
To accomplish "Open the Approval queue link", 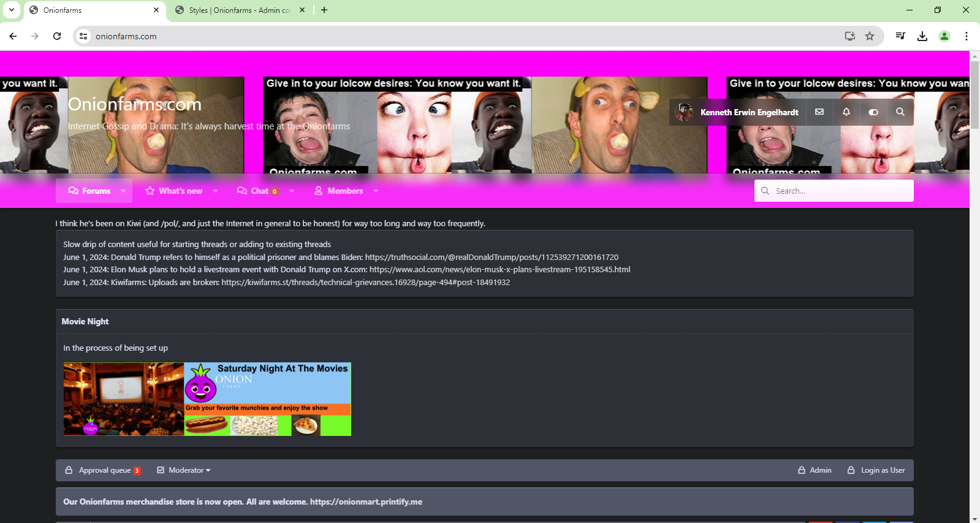I will pos(103,470).
